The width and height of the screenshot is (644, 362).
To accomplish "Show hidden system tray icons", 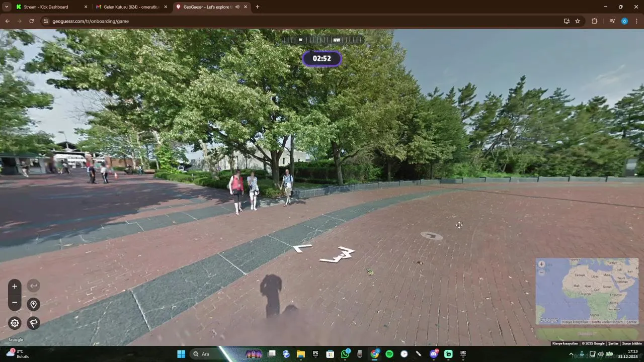I will (x=571, y=354).
